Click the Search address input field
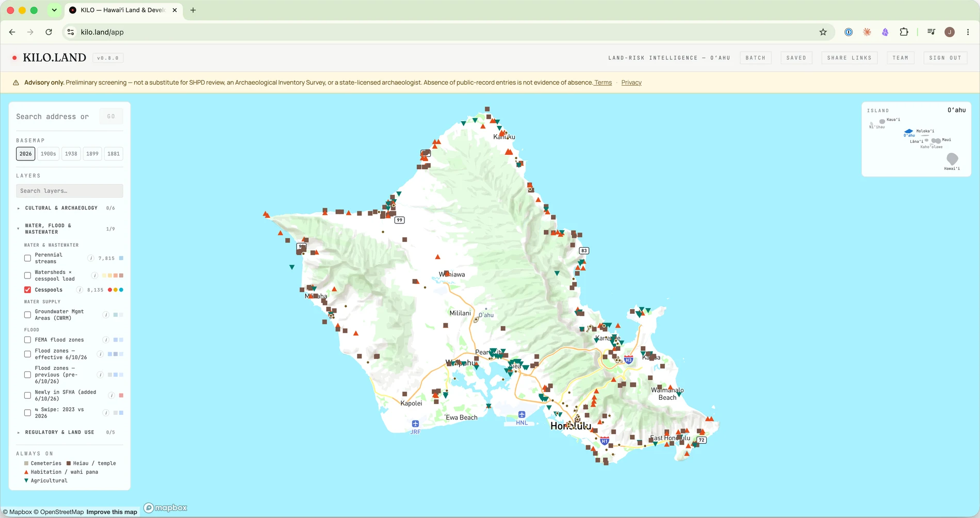The height and width of the screenshot is (518, 980). tap(56, 117)
